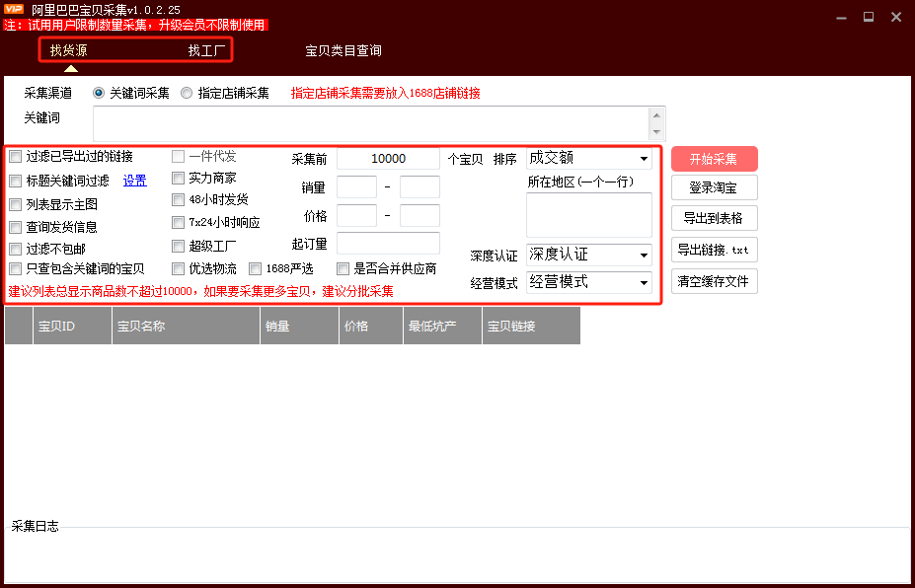The image size is (915, 588).
Task: Click the 设置 link next to 标题关键词过滤
Action: coord(135,180)
